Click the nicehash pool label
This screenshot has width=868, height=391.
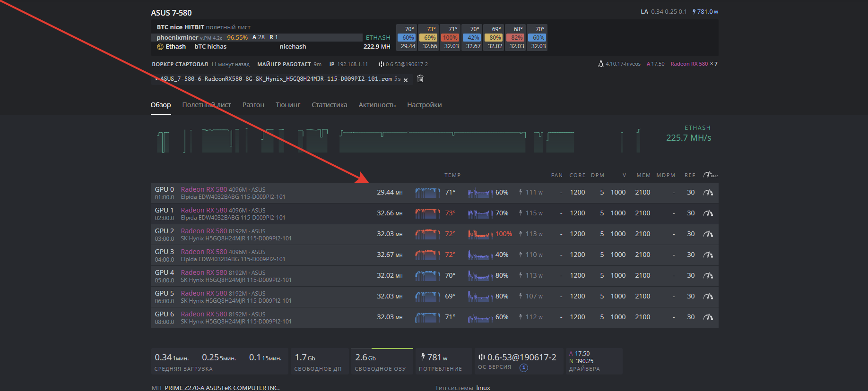click(293, 47)
